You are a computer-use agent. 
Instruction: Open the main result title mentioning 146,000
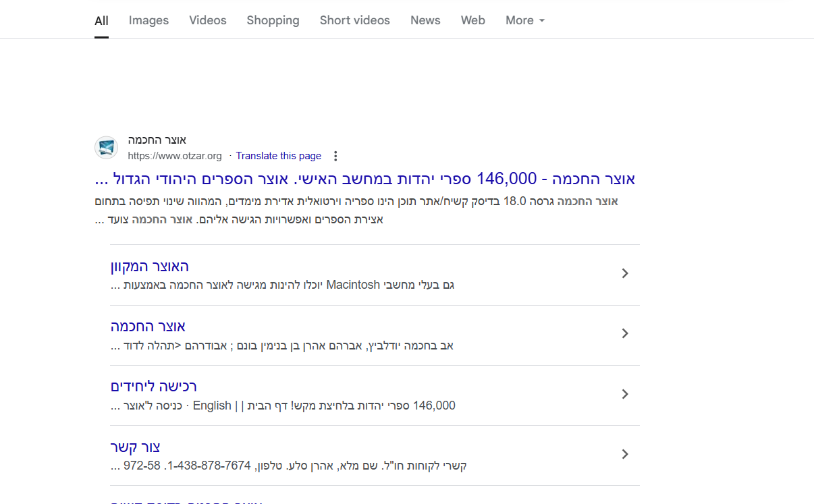point(365,179)
